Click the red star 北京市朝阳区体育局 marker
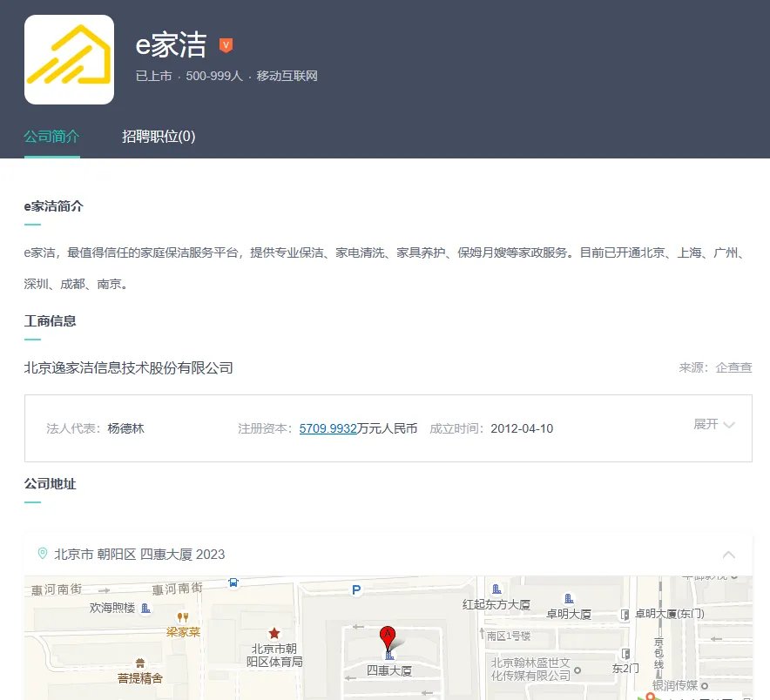The width and height of the screenshot is (770, 700). pyautogui.click(x=274, y=633)
